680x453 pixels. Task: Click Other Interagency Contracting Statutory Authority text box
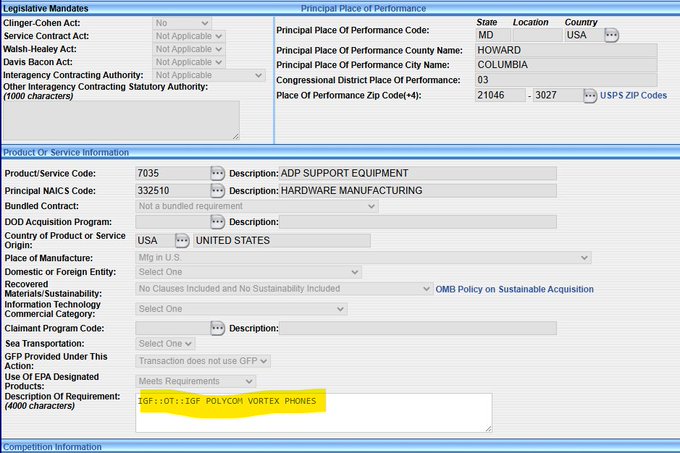(121, 119)
